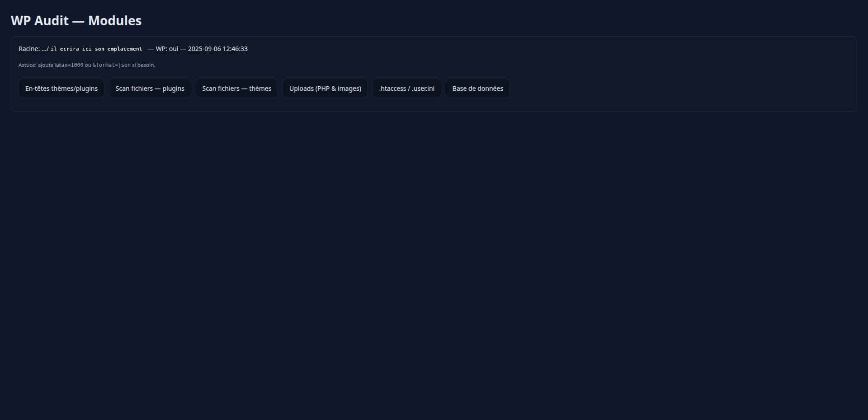
Task: Click the "WP Audit — Modules" heading
Action: click(x=75, y=20)
